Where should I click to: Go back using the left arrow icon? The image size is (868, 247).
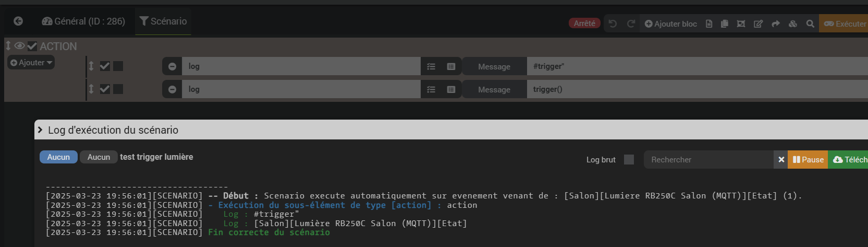tap(18, 21)
